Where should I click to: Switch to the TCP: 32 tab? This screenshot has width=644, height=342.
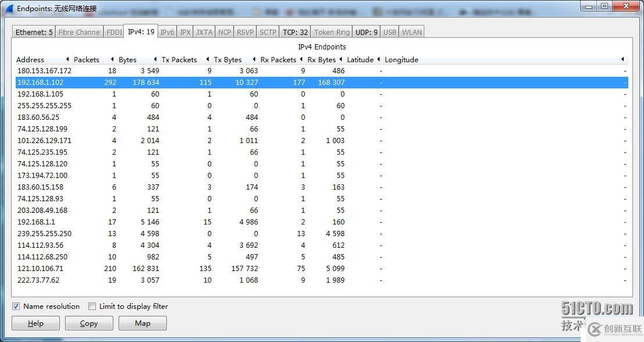tap(295, 32)
